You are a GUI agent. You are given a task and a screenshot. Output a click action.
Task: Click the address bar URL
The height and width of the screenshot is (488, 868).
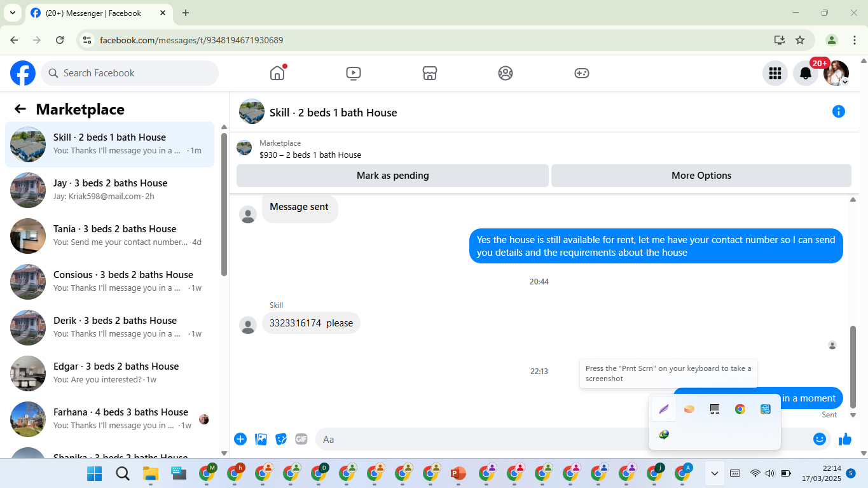pos(191,40)
